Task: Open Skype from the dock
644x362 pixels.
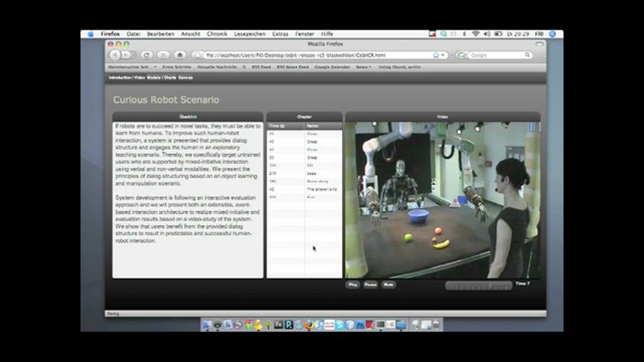Action: pos(340,325)
